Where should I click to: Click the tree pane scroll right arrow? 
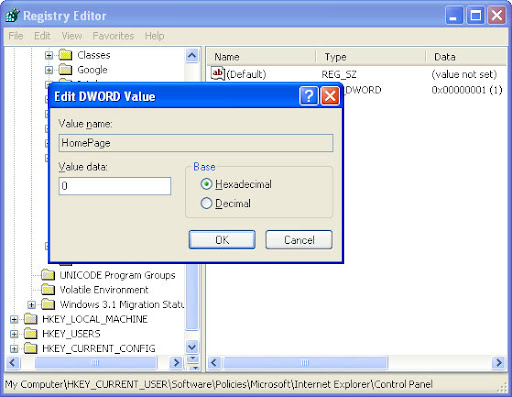[176, 362]
